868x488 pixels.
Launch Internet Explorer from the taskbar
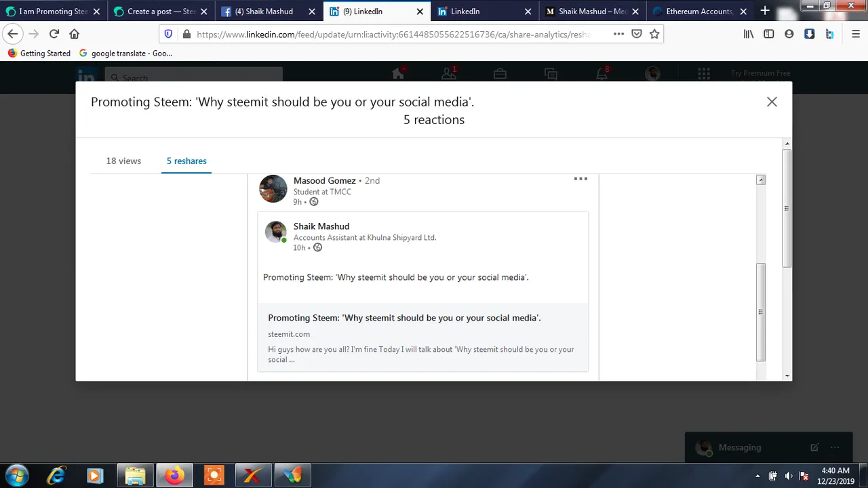point(56,476)
